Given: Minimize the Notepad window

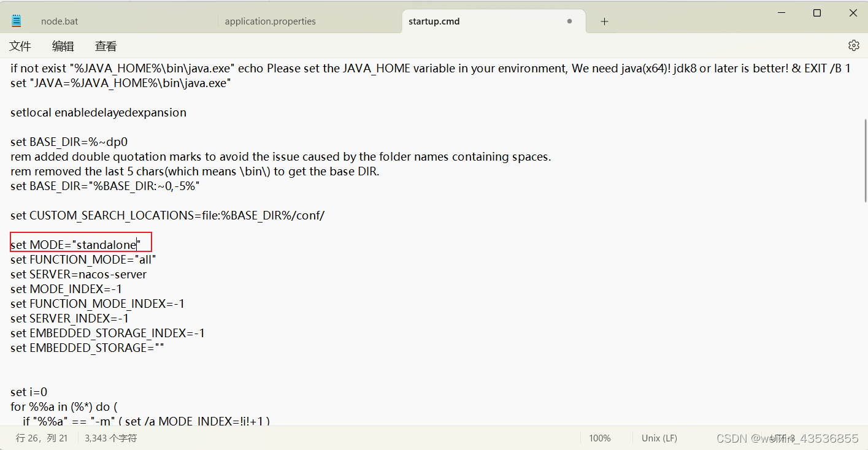Looking at the screenshot, I should [782, 13].
